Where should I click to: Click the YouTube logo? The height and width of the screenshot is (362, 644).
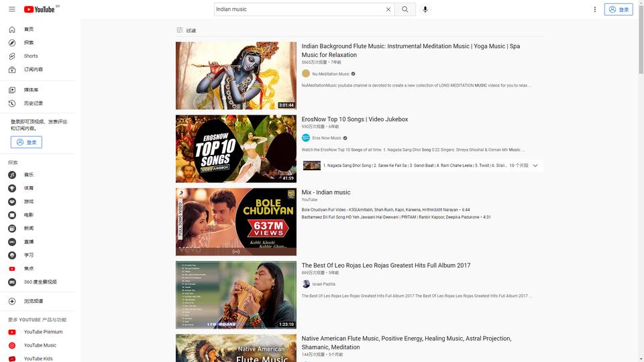click(x=40, y=9)
